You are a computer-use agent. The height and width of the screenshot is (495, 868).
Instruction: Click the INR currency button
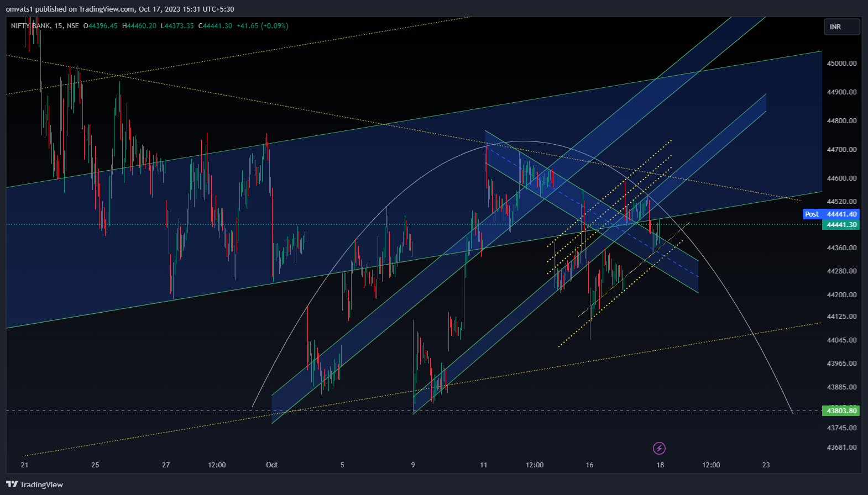(842, 27)
